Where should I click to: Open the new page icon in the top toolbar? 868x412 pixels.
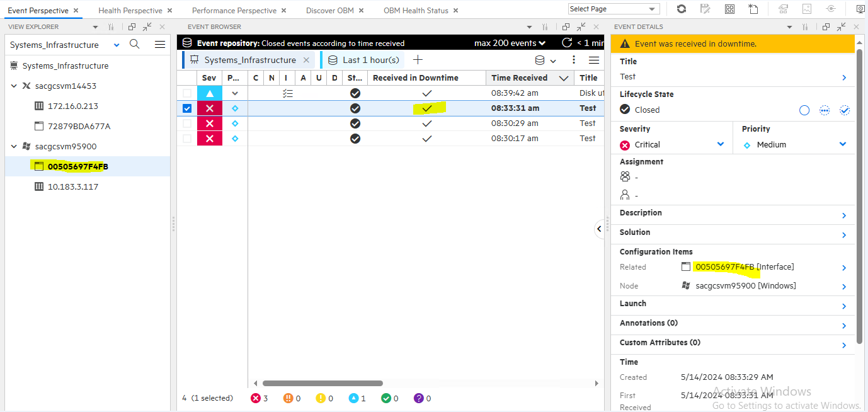pos(753,9)
